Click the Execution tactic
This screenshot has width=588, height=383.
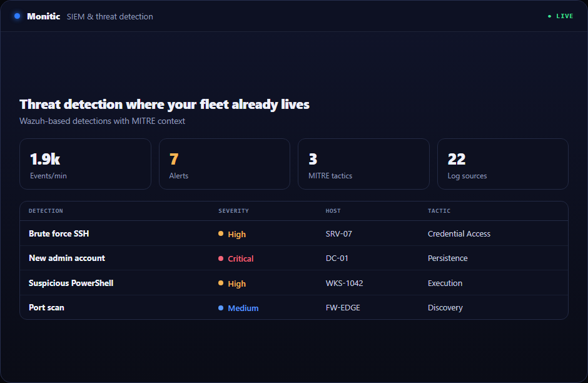[x=445, y=283]
